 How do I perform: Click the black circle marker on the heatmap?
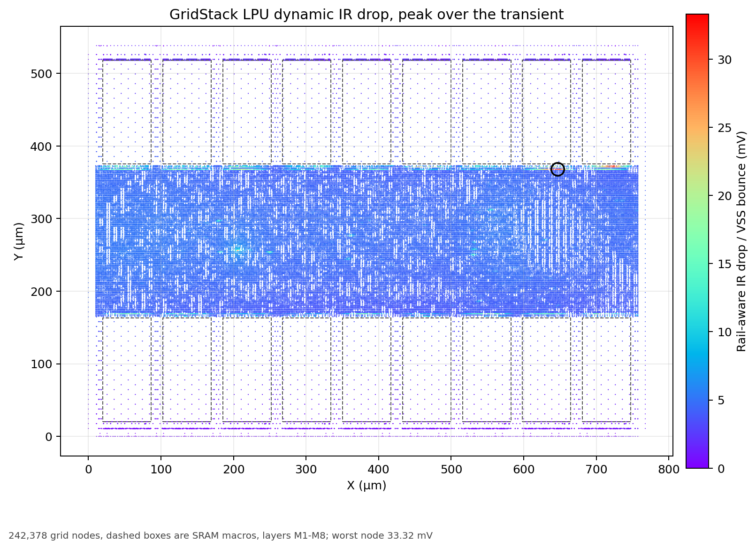pyautogui.click(x=557, y=170)
